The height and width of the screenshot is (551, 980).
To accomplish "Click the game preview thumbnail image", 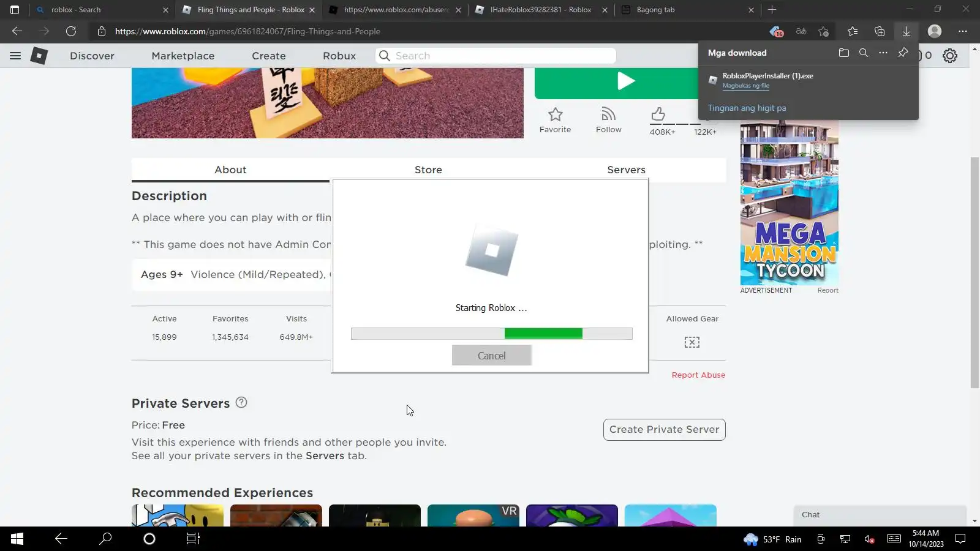I will [328, 103].
